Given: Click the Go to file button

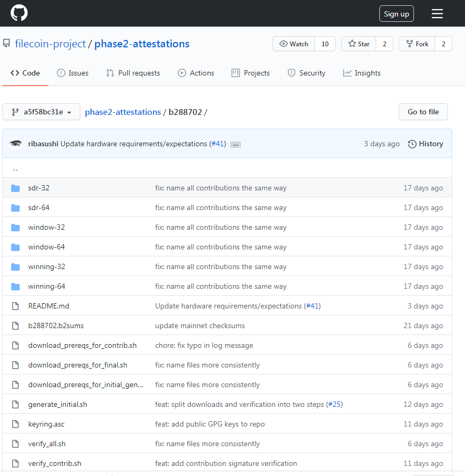Looking at the screenshot, I should (423, 112).
